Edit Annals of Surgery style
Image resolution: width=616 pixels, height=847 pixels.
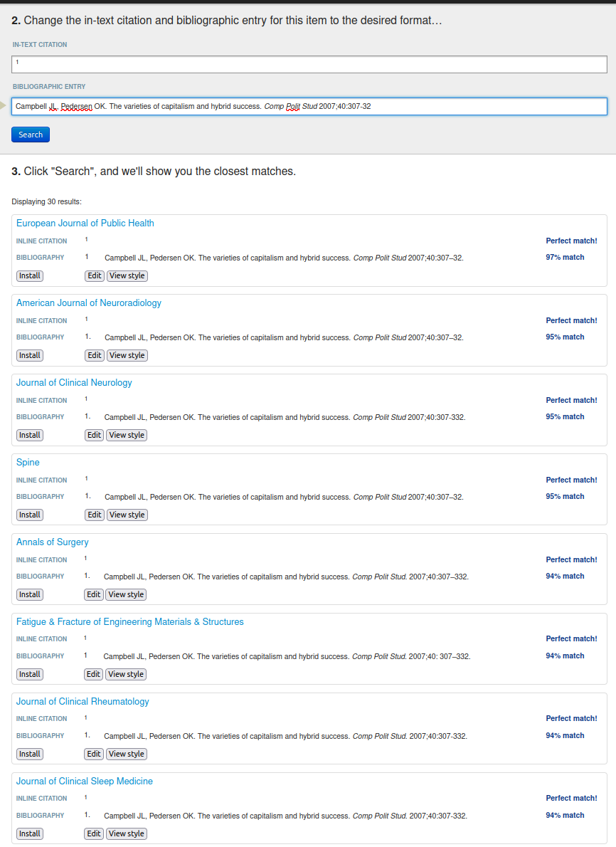(93, 594)
